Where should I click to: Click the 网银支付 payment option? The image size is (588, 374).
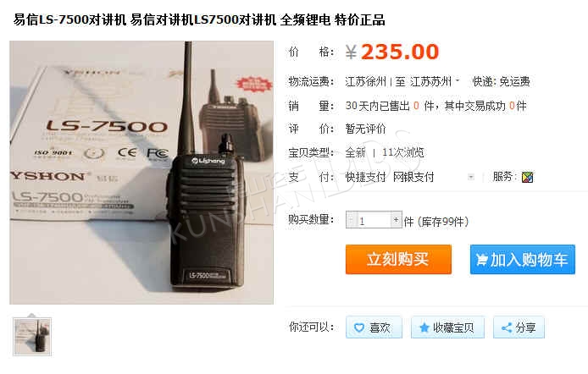pos(413,177)
